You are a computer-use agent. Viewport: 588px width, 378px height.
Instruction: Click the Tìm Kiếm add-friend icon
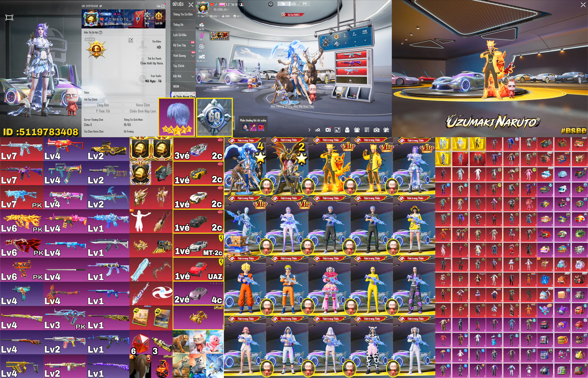143,44
